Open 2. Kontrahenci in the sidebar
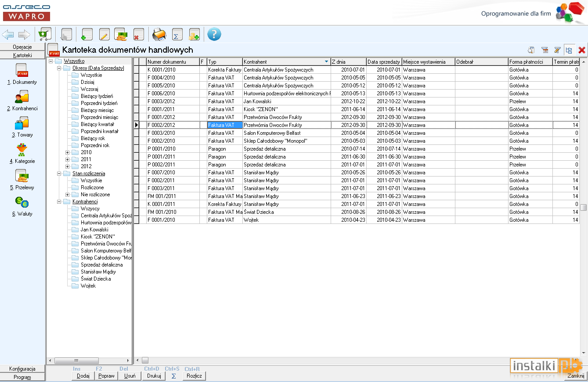This screenshot has height=382, width=588. [x=22, y=101]
